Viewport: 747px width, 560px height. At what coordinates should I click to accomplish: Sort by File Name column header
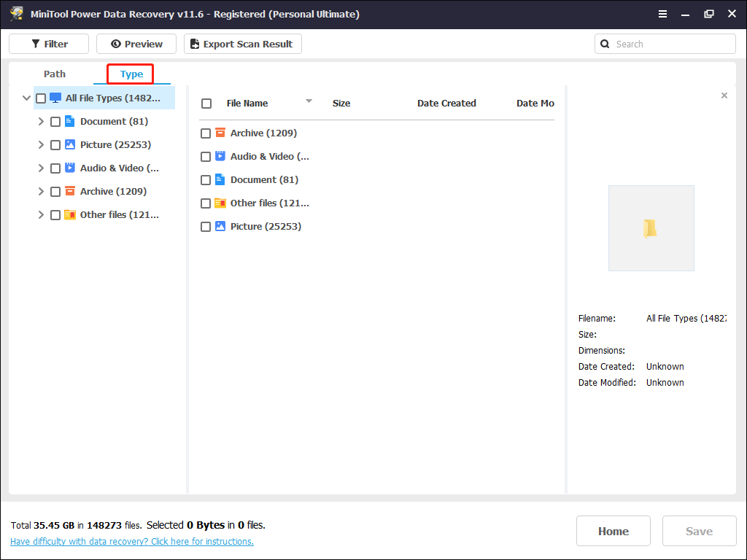pyautogui.click(x=247, y=104)
